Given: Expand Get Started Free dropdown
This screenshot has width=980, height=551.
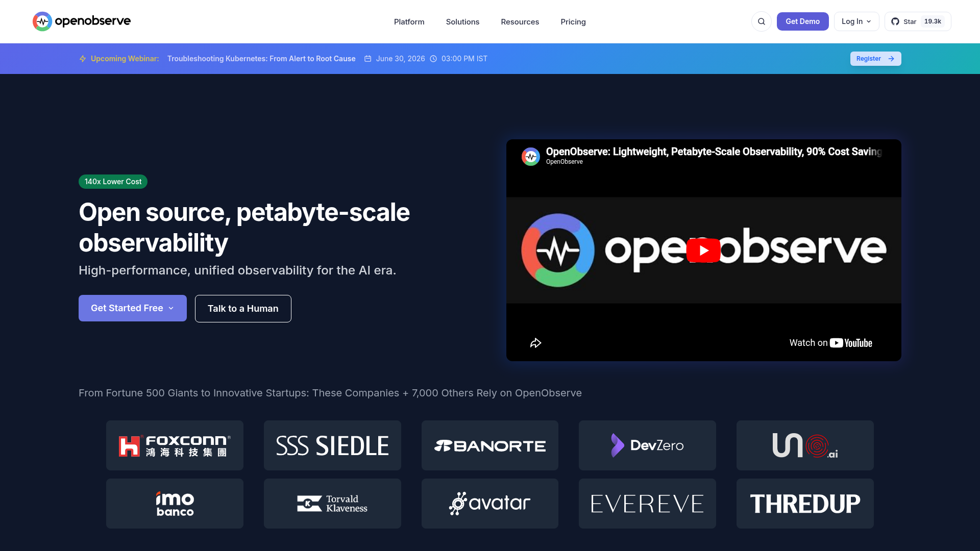Looking at the screenshot, I should pyautogui.click(x=133, y=308).
